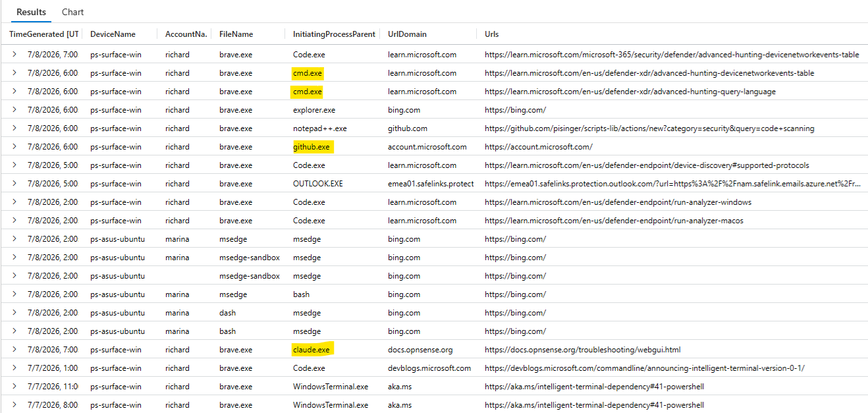The width and height of the screenshot is (868, 413).
Task: Expand the OUTLOOK.EXE row
Action: (14, 184)
